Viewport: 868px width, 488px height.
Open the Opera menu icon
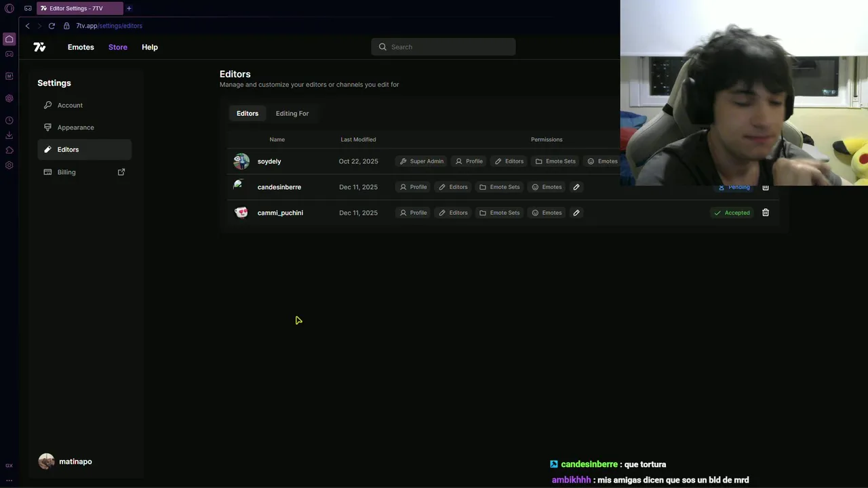coord(9,9)
